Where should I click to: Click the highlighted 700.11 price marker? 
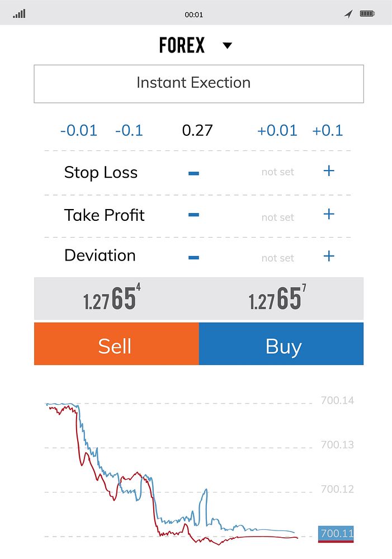tap(337, 534)
